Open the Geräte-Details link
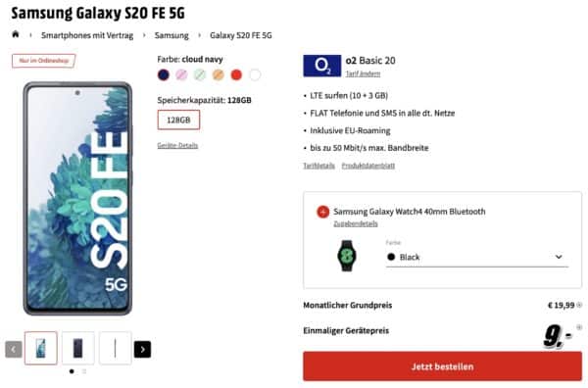This screenshot has width=588, height=388. point(177,145)
